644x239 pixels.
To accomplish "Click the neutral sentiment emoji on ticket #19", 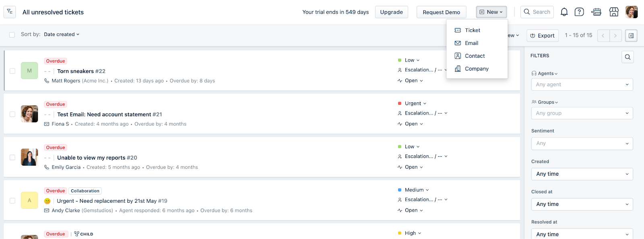I will click(47, 201).
